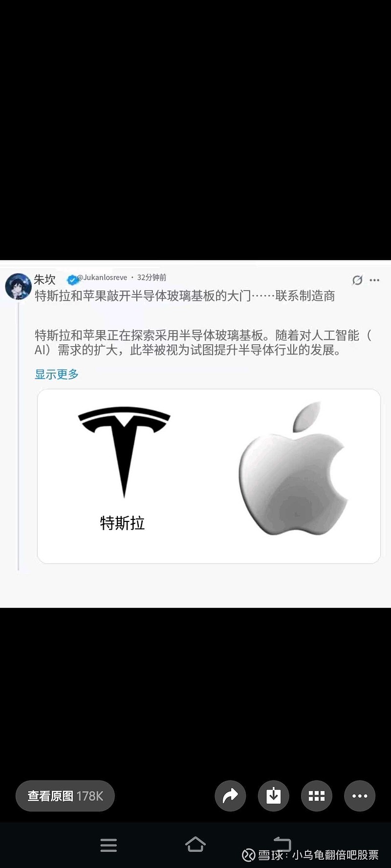Screen dimensions: 391x868
Task: Expand the post via 显示更多
Action: [x=57, y=374]
